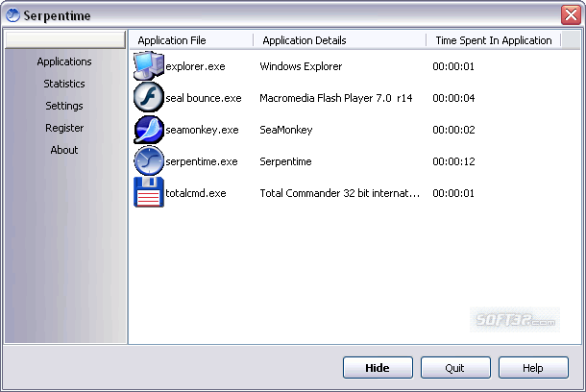Viewport: 586px width, 392px height.
Task: Open the Applications section
Action: [x=64, y=61]
